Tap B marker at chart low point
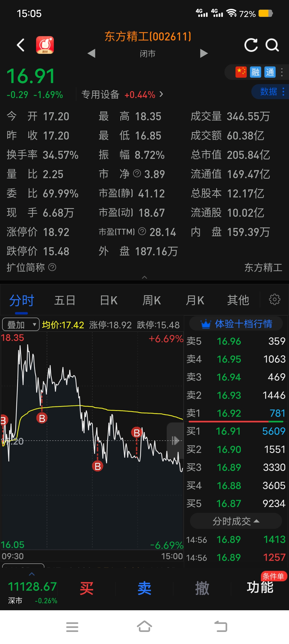The image size is (289, 644). pos(98,466)
